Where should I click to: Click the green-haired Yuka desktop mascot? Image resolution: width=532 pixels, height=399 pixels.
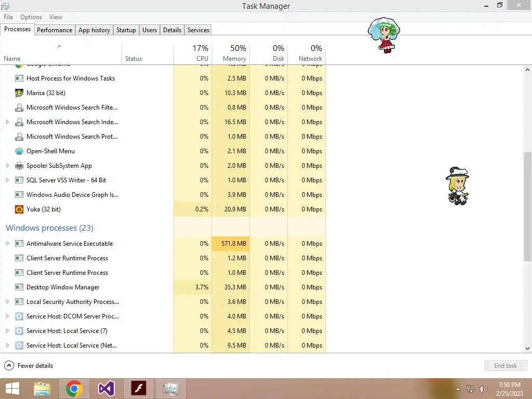point(384,35)
